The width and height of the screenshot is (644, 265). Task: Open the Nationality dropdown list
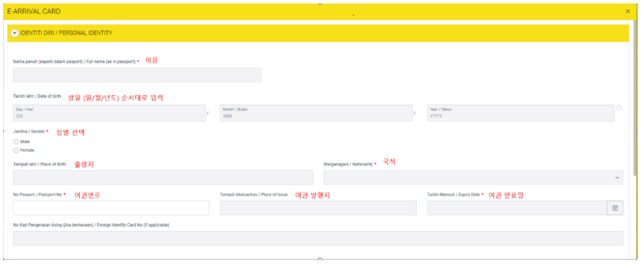[473, 178]
